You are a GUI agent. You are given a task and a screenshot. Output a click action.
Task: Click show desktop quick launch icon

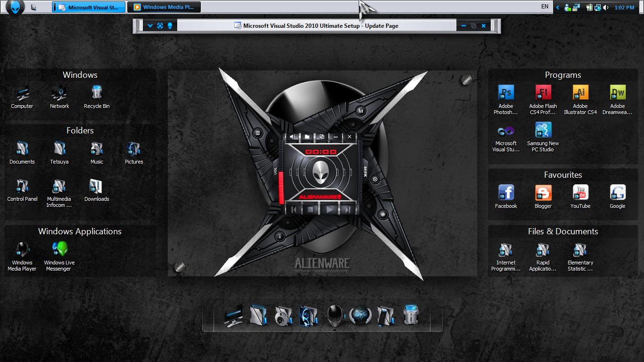33,7
